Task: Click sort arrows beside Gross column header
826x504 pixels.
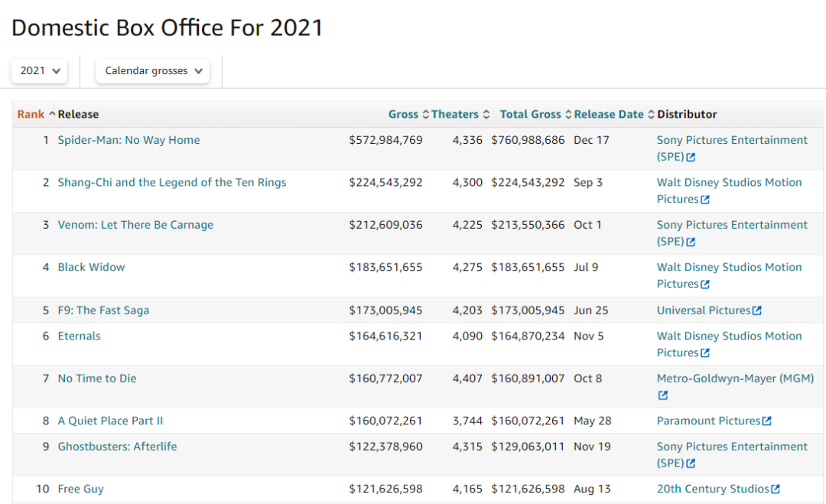Action: pos(426,115)
